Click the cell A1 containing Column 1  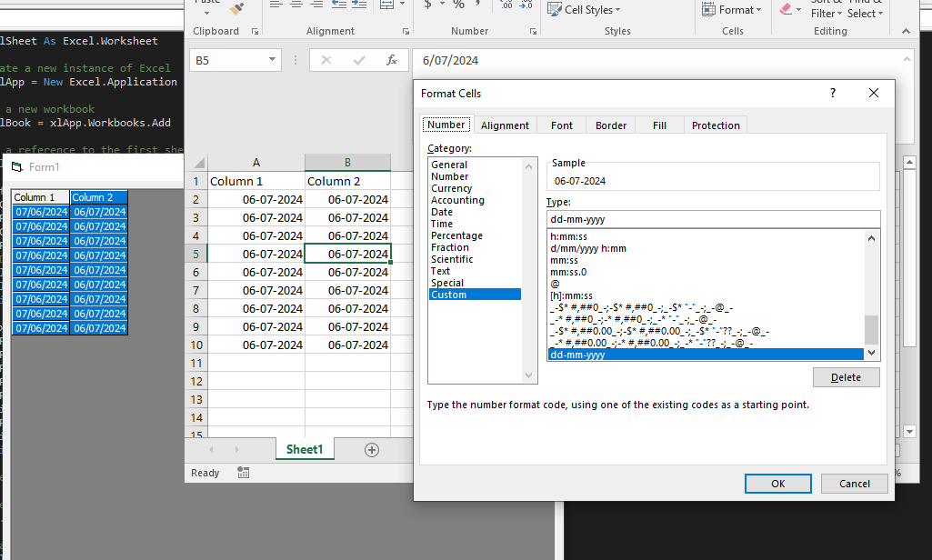[256, 181]
